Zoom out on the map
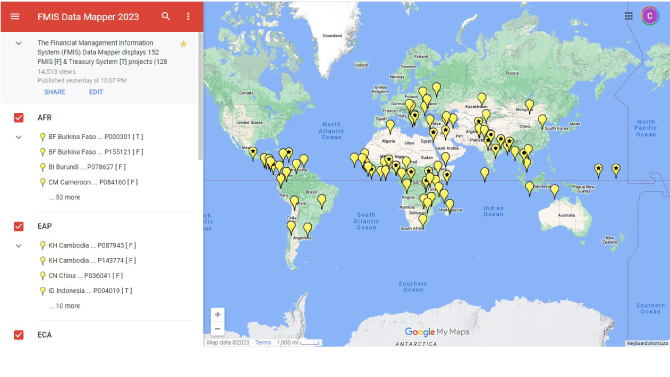This screenshot has width=670, height=377. (217, 329)
